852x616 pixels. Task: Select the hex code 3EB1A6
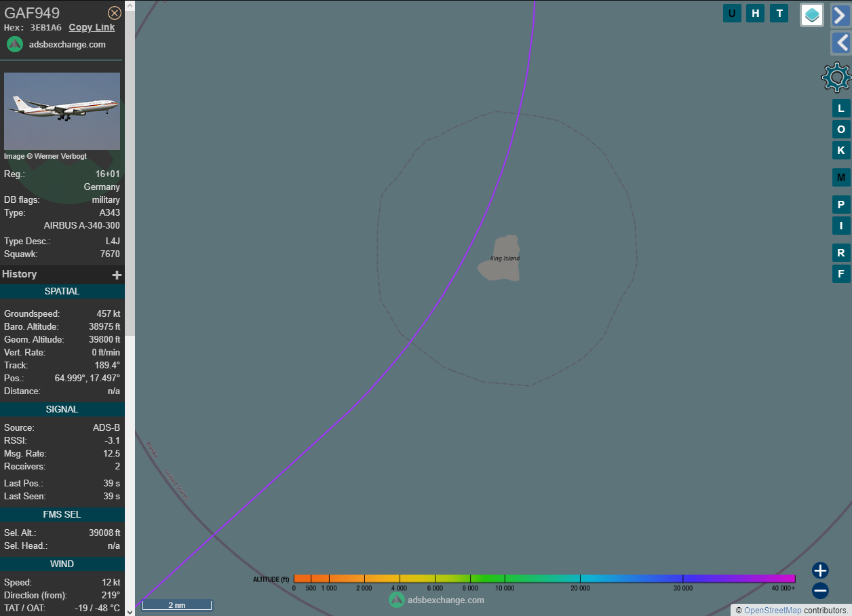(45, 28)
